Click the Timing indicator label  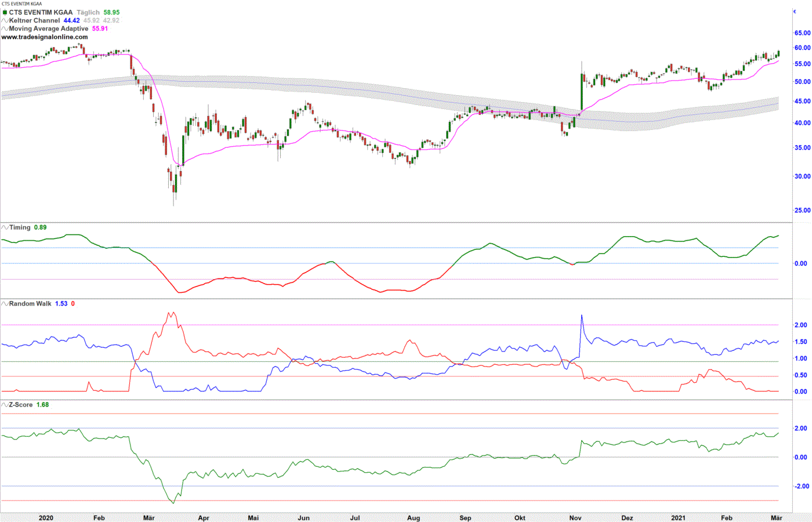click(20, 227)
